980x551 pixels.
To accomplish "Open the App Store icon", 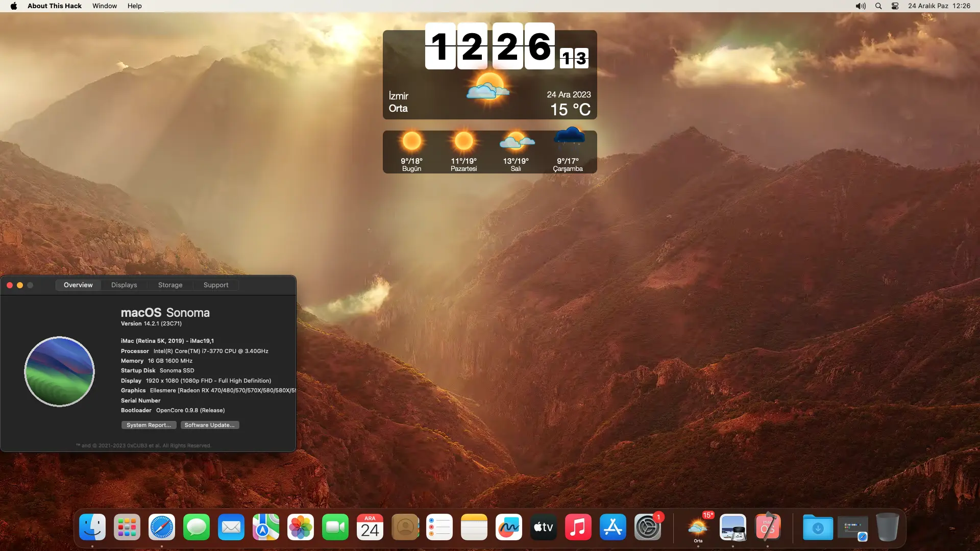I will click(x=613, y=527).
